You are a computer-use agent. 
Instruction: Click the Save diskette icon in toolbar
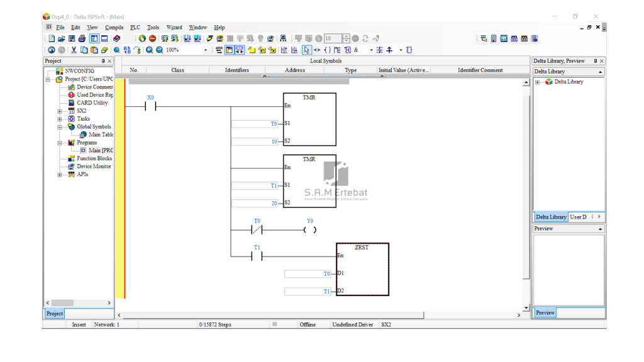pos(72,39)
